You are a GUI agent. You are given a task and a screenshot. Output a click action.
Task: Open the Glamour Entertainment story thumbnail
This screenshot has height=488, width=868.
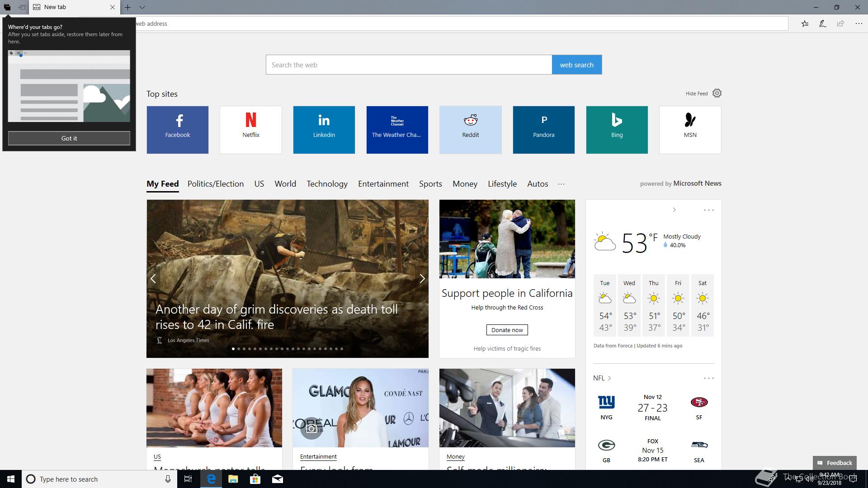pos(361,408)
